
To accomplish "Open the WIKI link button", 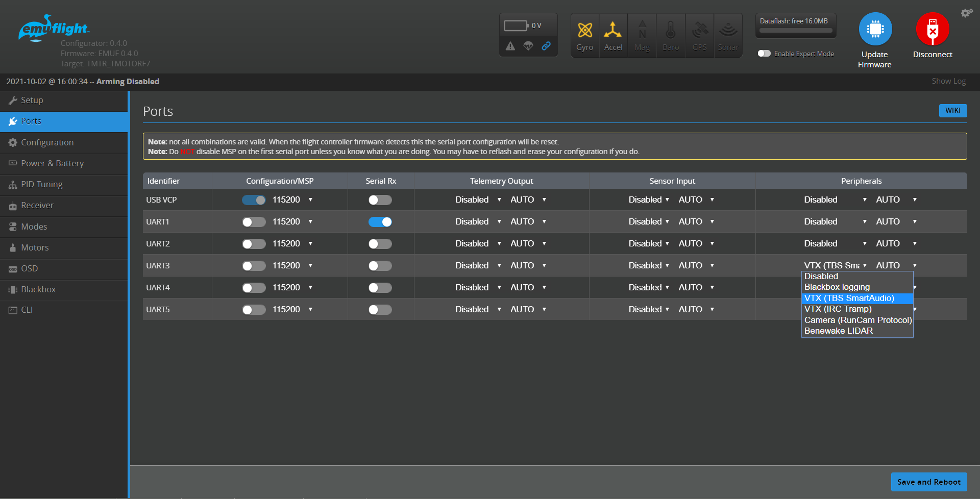I will tap(953, 111).
